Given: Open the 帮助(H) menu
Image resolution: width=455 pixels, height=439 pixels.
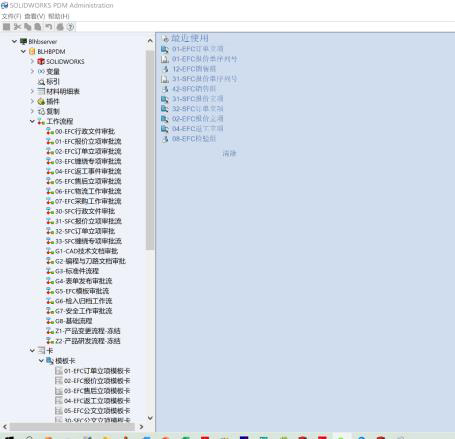Looking at the screenshot, I should point(59,16).
